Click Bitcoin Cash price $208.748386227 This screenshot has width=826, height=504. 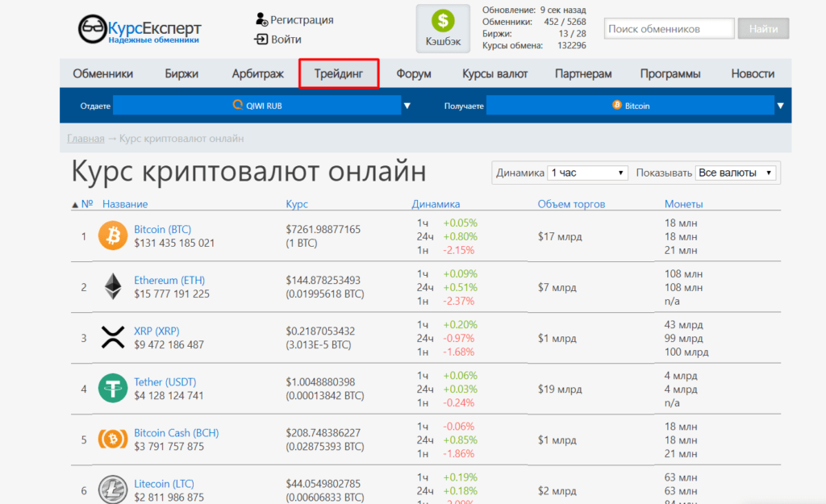click(323, 433)
